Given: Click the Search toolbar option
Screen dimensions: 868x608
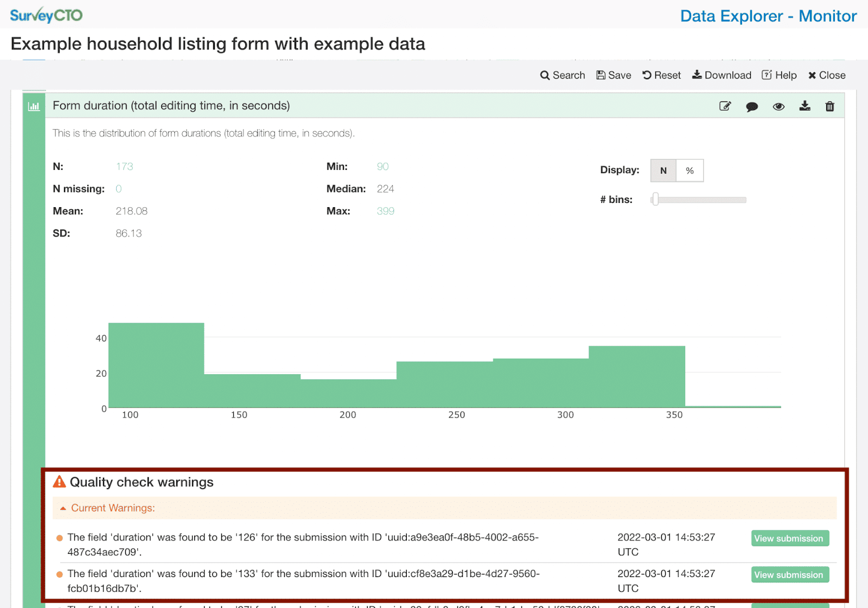Looking at the screenshot, I should point(563,75).
